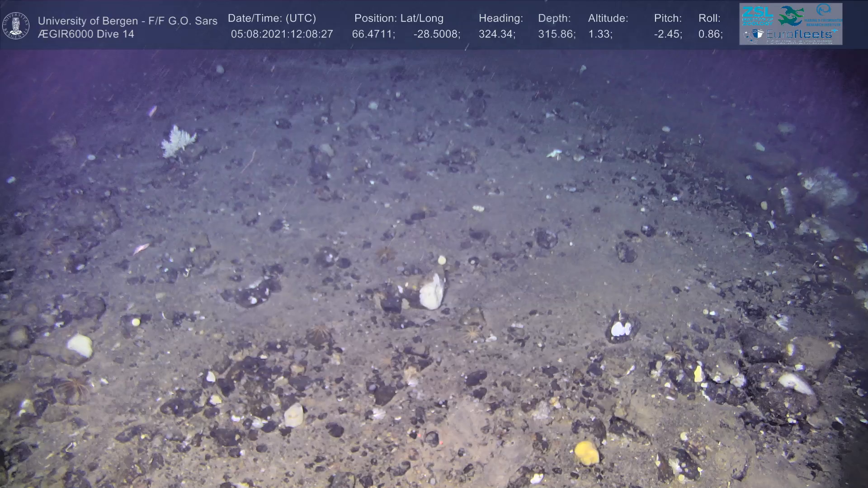Screen dimensions: 868x488
Task: Click the Pitch value -2.45
Action: (668, 34)
